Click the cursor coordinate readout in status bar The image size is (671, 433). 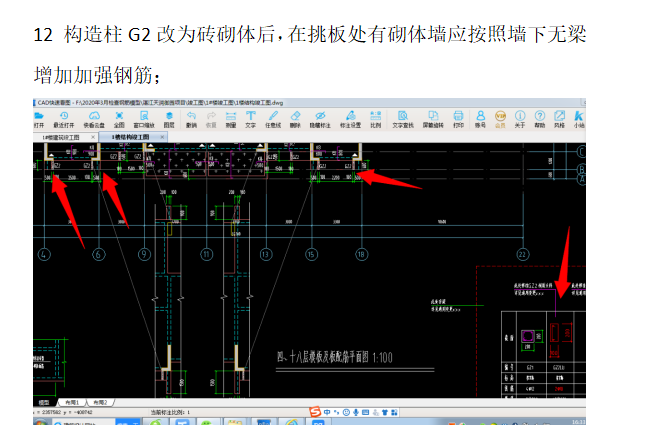pyautogui.click(x=63, y=412)
